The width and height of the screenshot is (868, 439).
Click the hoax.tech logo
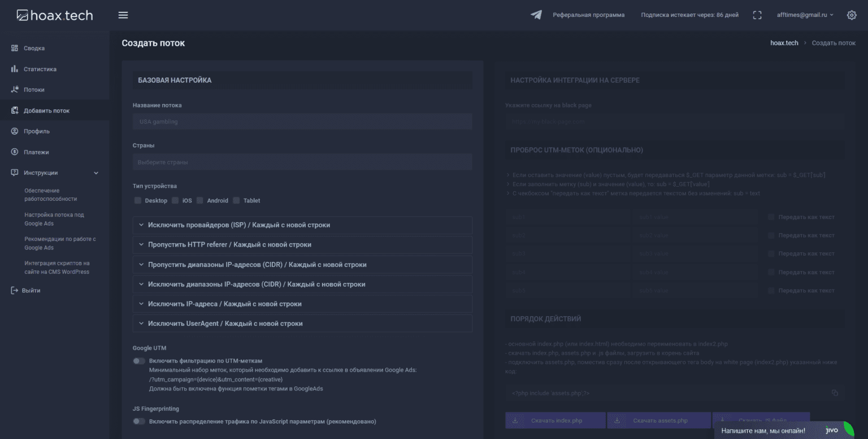tap(55, 15)
